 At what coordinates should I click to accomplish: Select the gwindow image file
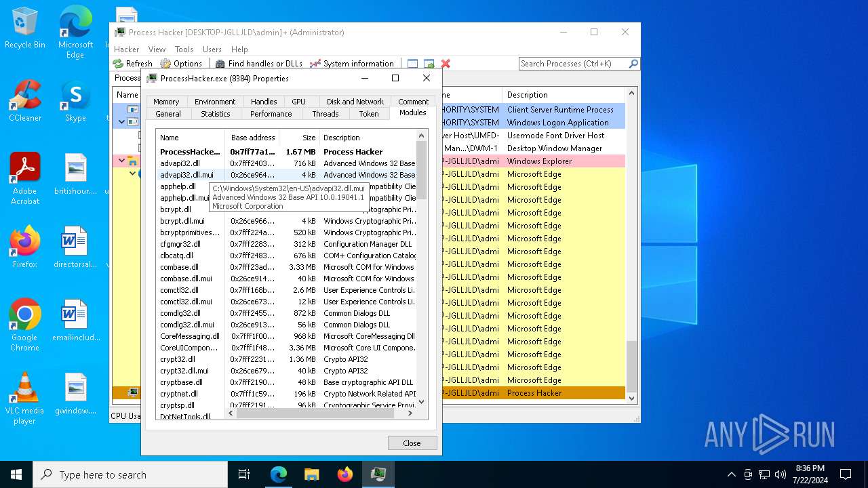[75, 394]
